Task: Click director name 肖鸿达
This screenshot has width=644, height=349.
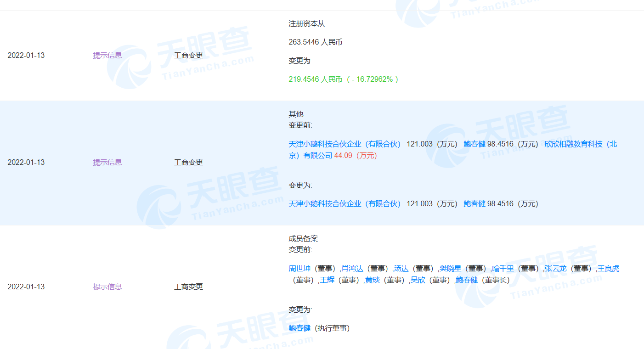Action: (352, 269)
